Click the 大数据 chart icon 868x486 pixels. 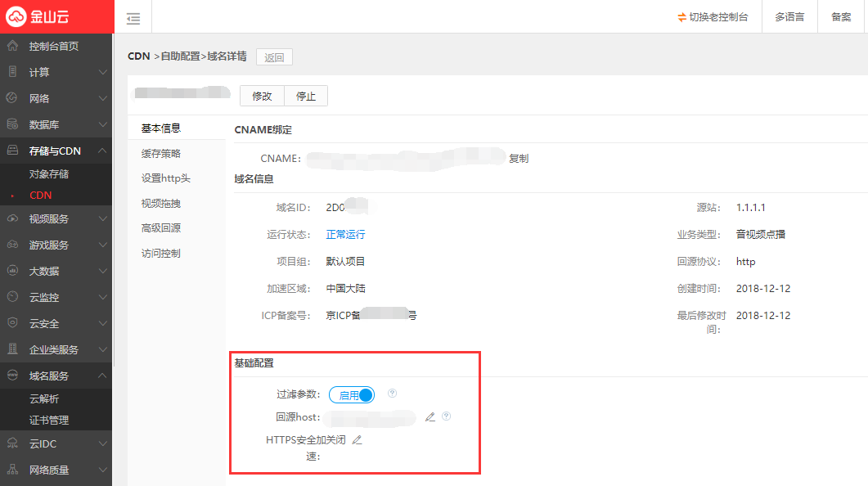click(12, 271)
